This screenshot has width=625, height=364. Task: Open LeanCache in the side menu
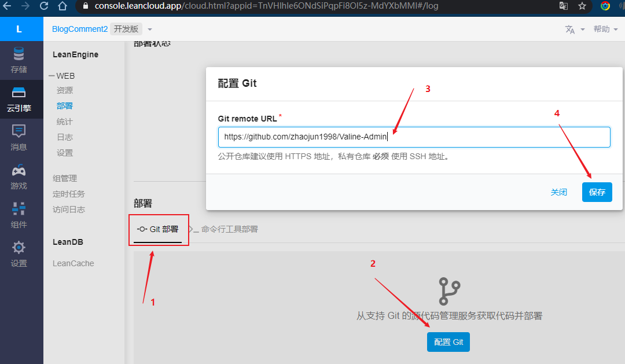73,263
